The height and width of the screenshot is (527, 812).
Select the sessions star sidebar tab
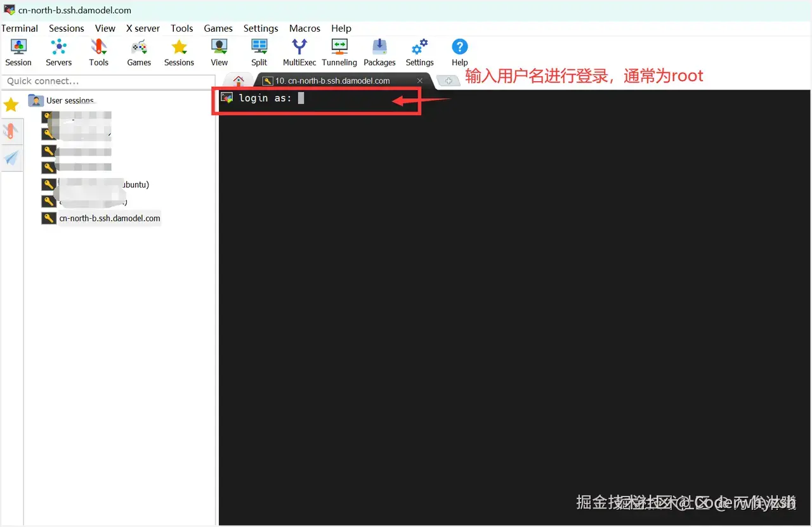click(11, 105)
